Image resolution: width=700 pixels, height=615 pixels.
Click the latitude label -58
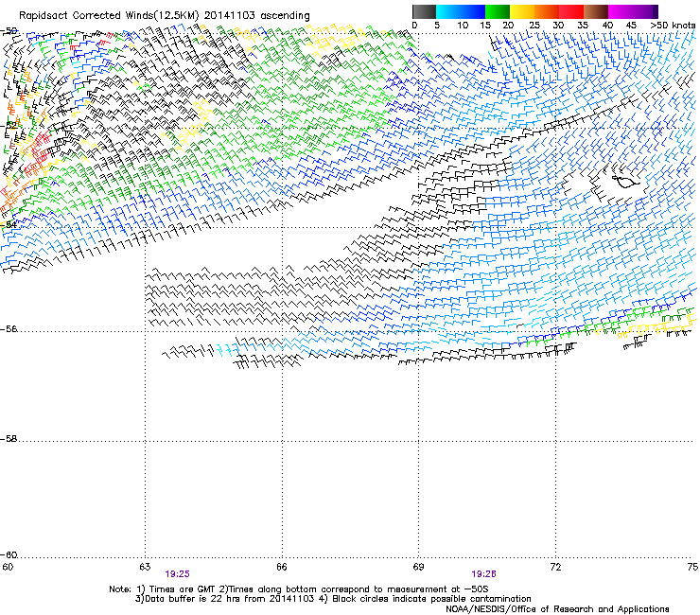9,439
